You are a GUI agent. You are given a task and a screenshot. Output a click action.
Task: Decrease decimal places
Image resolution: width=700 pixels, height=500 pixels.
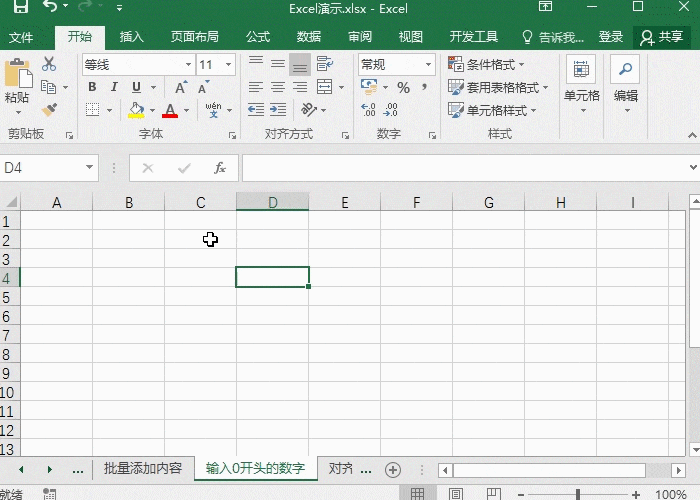click(x=391, y=110)
